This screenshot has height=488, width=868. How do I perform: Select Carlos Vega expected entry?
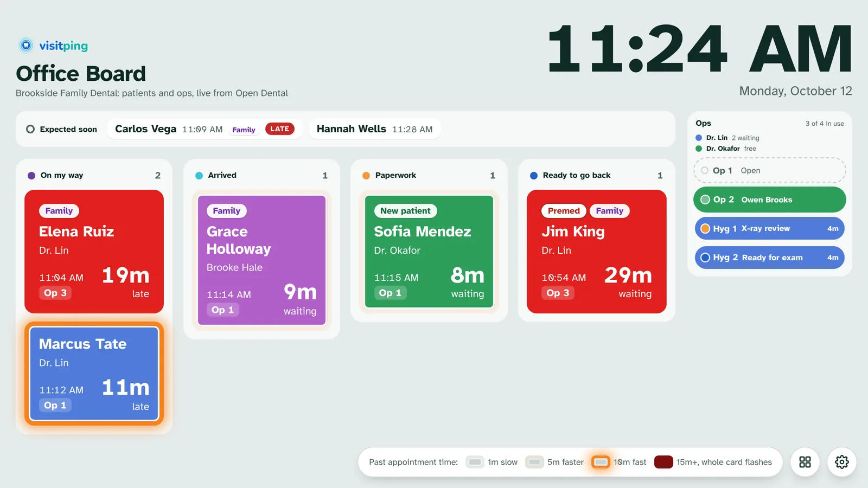[x=205, y=129]
